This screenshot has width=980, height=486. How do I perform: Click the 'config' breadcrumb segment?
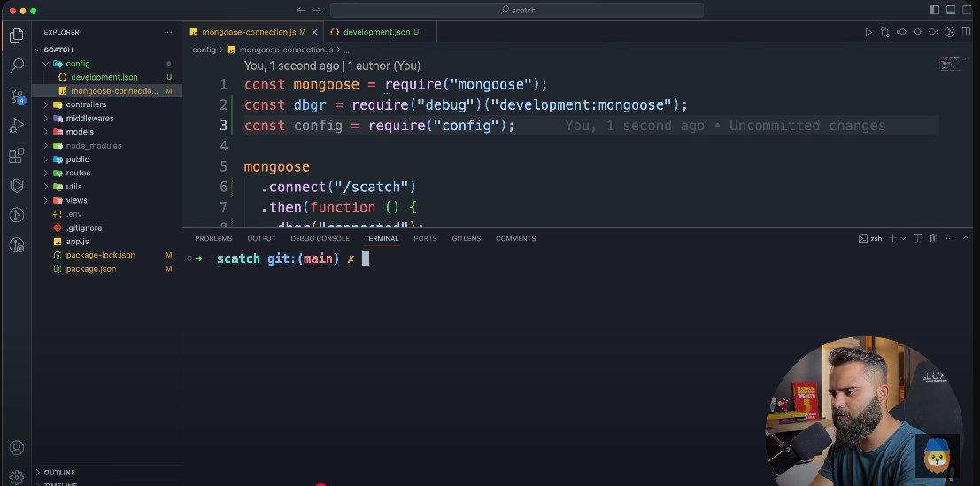pyautogui.click(x=204, y=50)
